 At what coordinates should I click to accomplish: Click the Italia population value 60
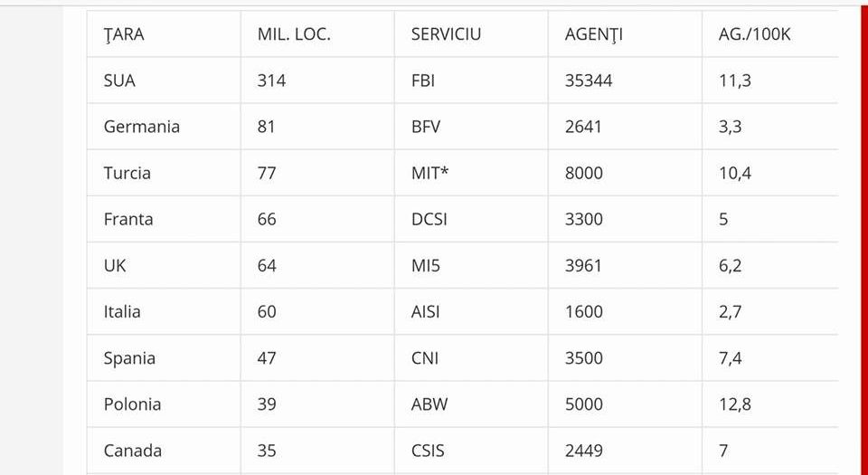click(267, 312)
